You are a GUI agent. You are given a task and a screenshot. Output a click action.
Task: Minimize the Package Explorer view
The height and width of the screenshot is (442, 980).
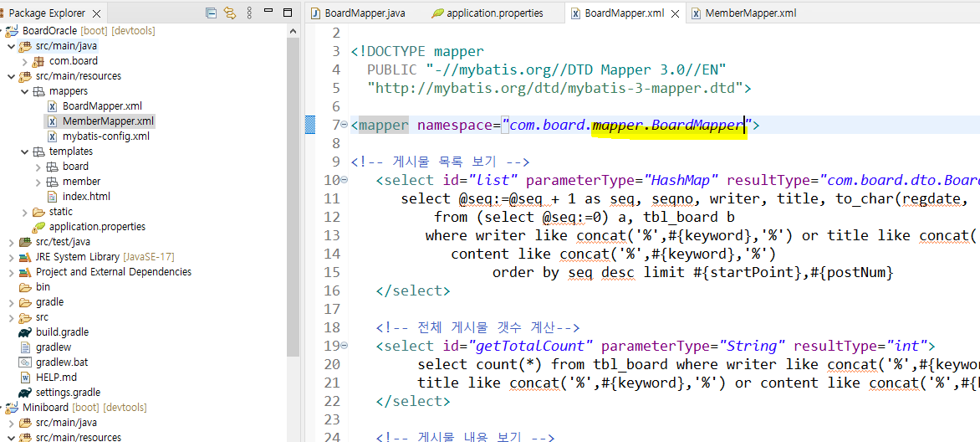(268, 11)
